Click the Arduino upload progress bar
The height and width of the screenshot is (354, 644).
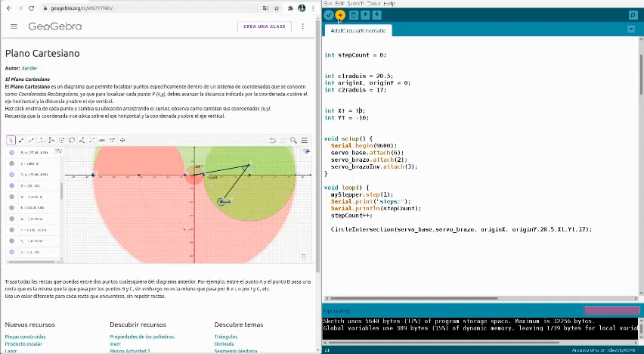612,310
